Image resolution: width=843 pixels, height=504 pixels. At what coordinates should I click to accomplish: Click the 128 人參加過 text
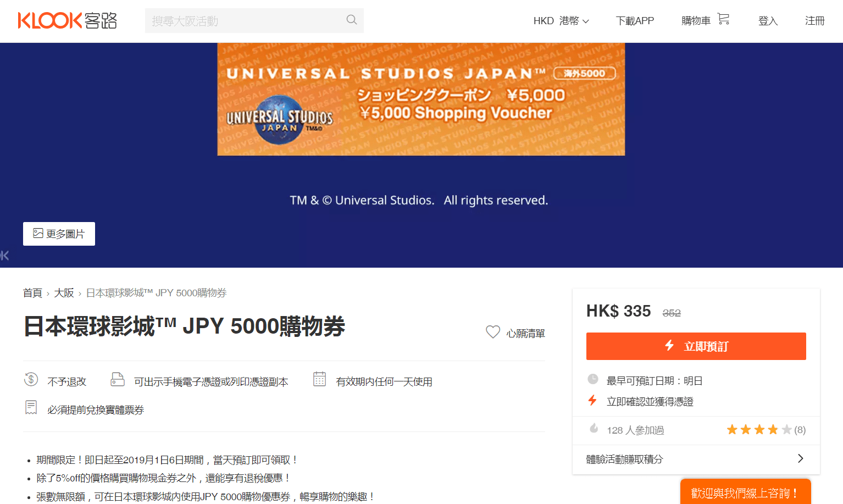[x=635, y=430]
